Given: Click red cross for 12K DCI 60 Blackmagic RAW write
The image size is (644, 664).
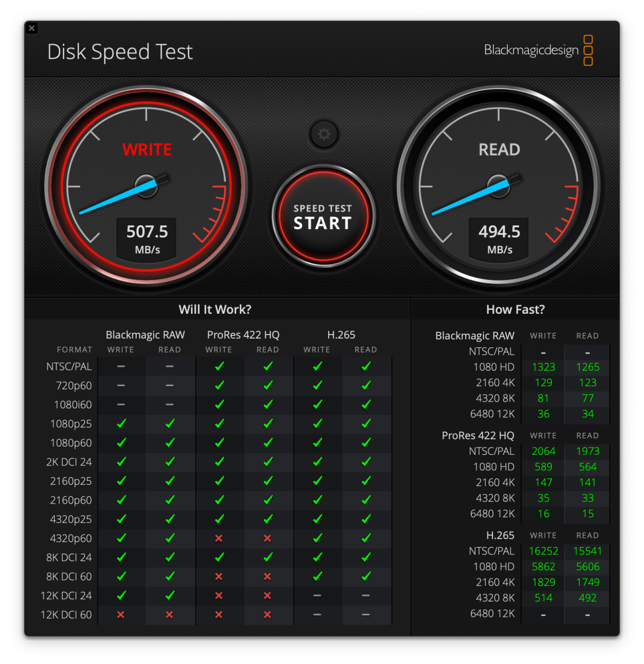Looking at the screenshot, I should (121, 615).
